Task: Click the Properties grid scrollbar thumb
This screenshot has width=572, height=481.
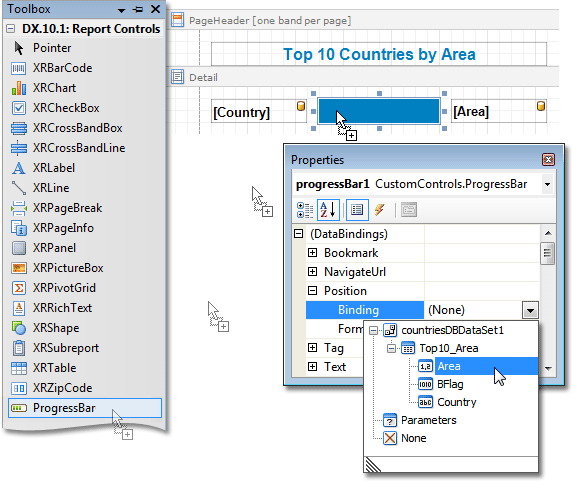Action: [x=547, y=253]
